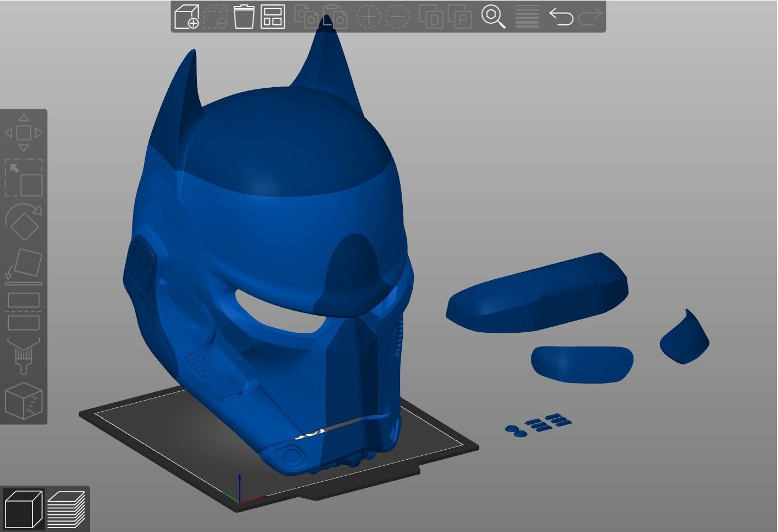Screen dimensions: 778x532
Task: Remove an instance with the minus circle icon
Action: pos(397,17)
